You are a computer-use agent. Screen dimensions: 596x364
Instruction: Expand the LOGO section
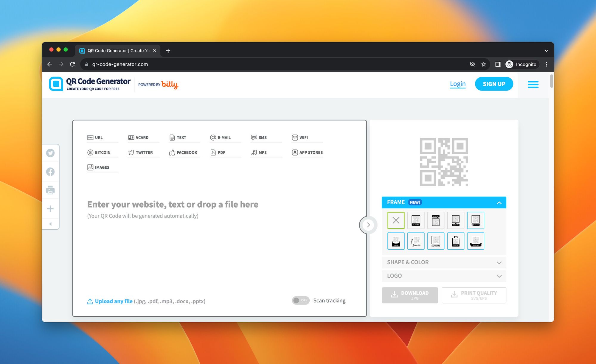[x=444, y=276]
